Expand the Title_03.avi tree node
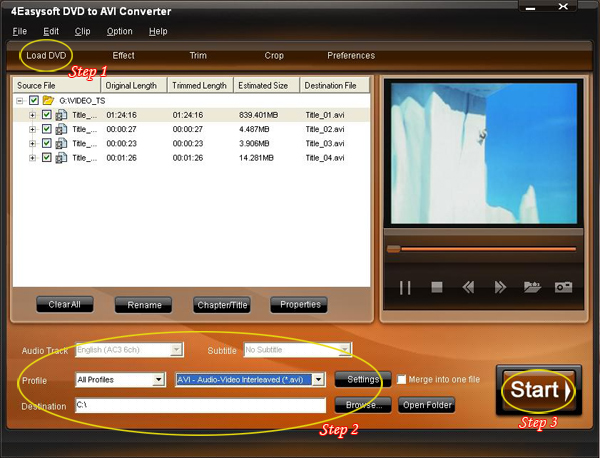 (x=33, y=143)
